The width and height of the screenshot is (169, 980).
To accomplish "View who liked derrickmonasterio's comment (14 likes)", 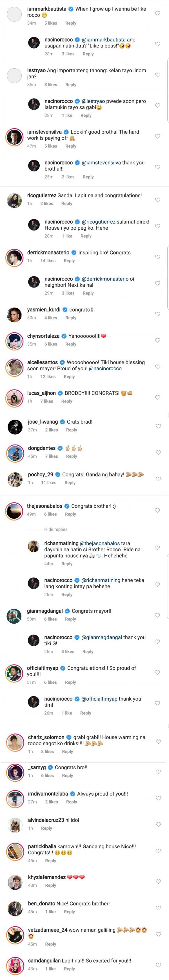I will click(x=48, y=261).
